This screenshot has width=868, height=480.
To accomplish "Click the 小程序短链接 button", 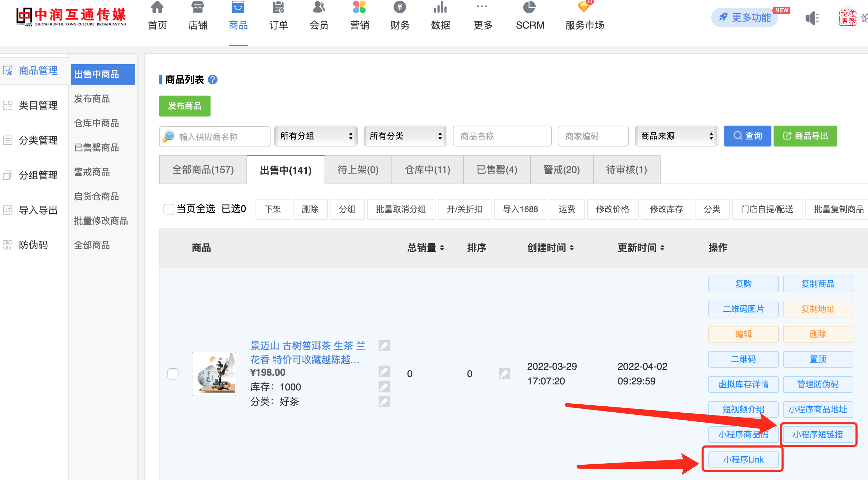I will click(818, 434).
